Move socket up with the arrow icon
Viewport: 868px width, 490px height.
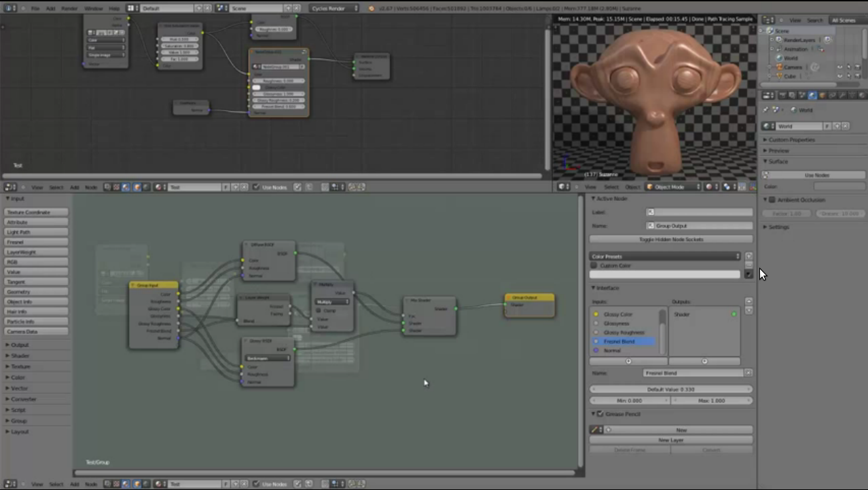pos(748,301)
